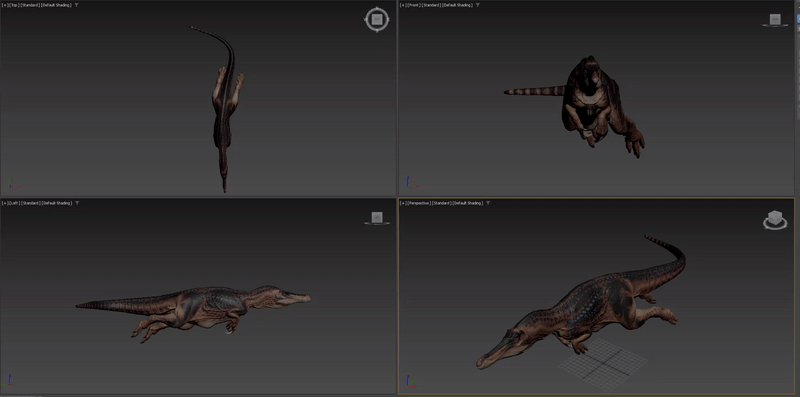This screenshot has height=397, width=800.
Task: Open the [Perspective] point-of-view menu
Action: [x=419, y=203]
